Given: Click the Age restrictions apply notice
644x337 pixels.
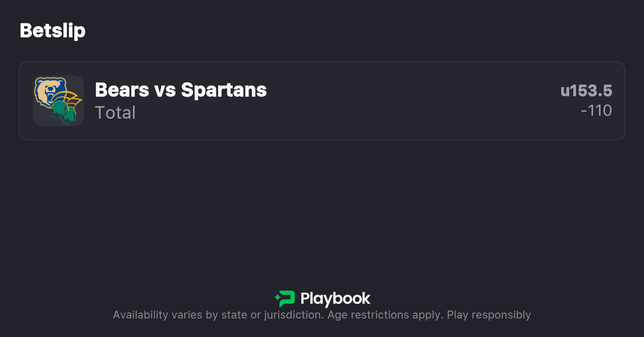Looking at the screenshot, I should tap(385, 315).
